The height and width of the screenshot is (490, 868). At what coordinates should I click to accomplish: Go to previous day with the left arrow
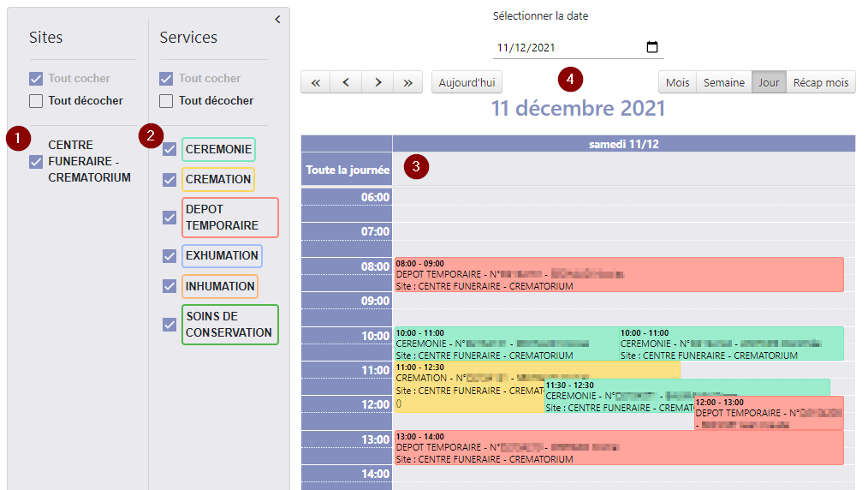pos(346,82)
